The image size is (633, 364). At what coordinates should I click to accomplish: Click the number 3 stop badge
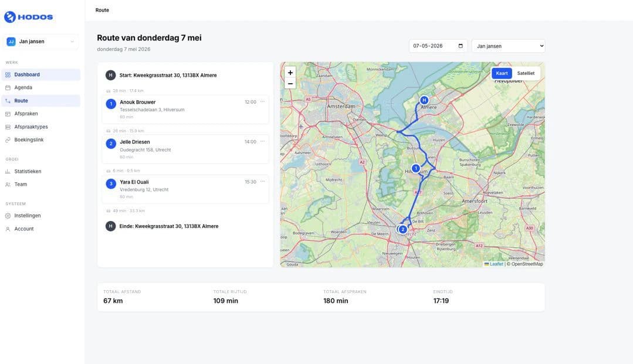point(111,183)
